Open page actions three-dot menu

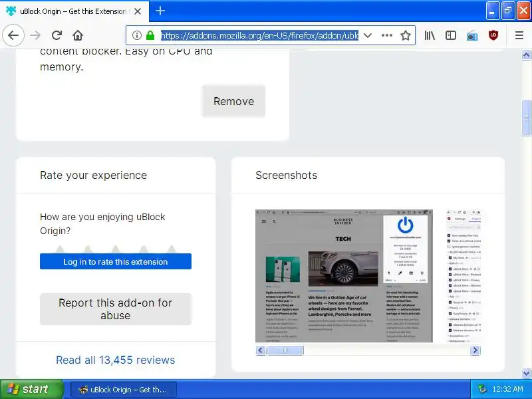[x=387, y=35]
